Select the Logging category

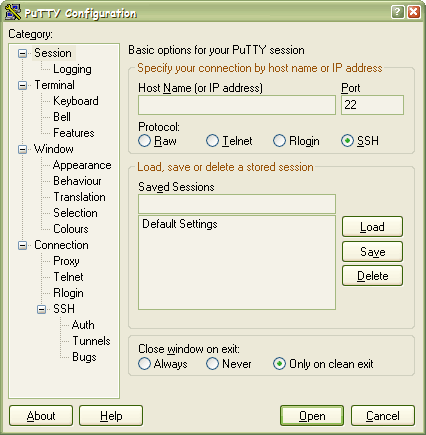tap(72, 69)
